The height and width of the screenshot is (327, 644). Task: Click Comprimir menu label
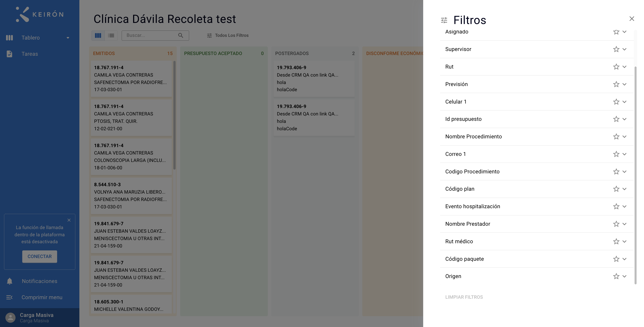42,297
